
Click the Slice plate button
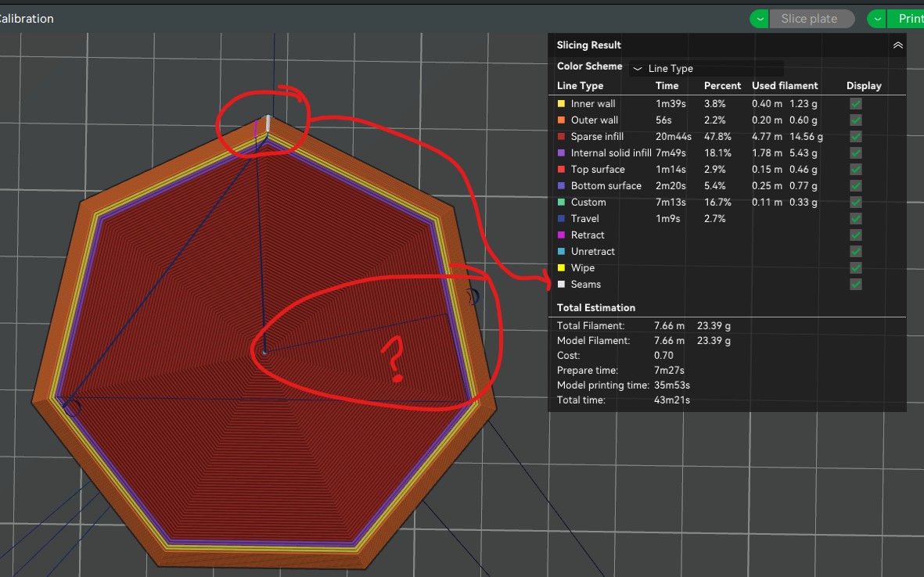point(812,19)
